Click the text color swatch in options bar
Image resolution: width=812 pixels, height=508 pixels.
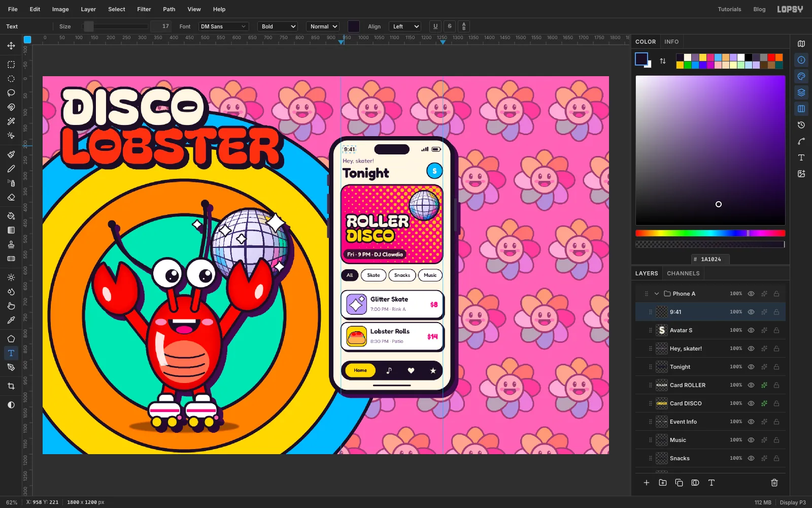pos(354,26)
